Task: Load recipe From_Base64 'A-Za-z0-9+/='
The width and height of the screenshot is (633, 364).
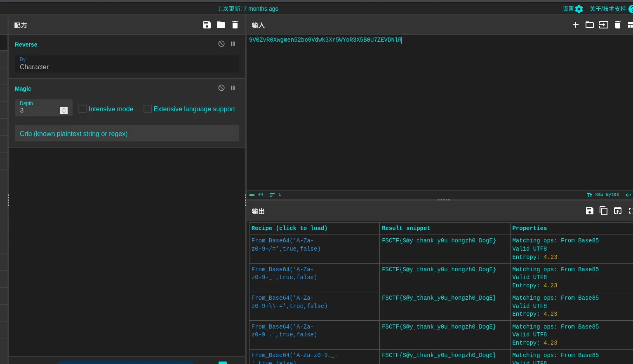Action: (286, 245)
